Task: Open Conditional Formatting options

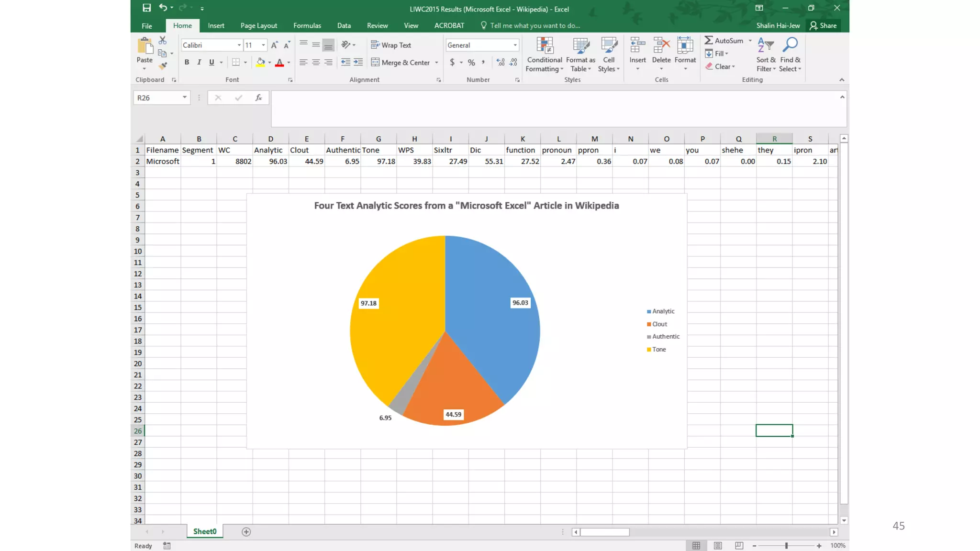Action: click(x=544, y=55)
